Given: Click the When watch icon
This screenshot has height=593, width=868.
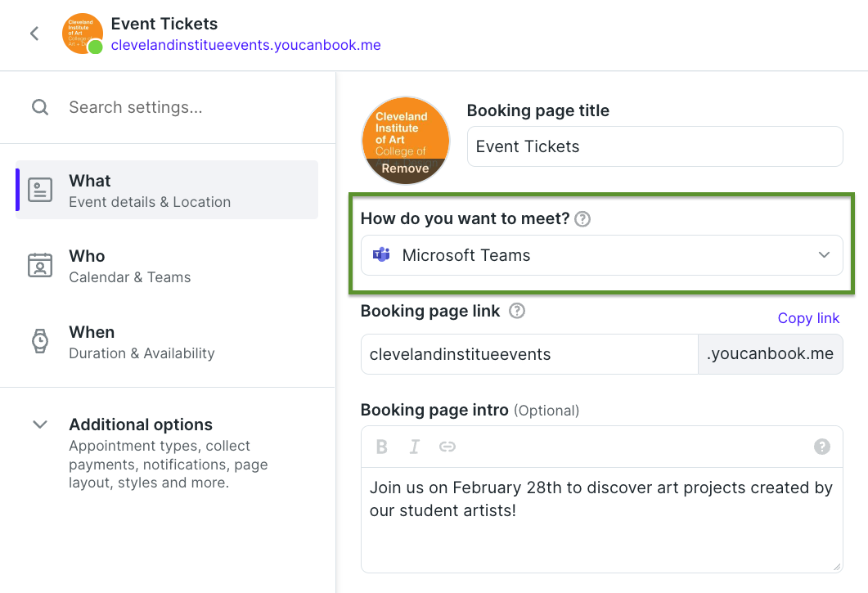Looking at the screenshot, I should pyautogui.click(x=40, y=341).
